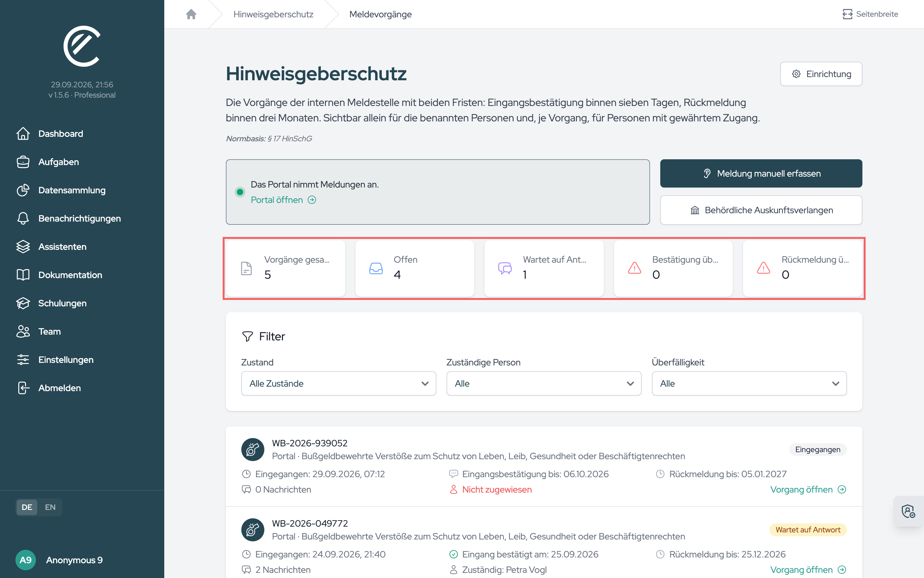Click the Schulungen graduation cap icon
Viewport: 924px width, 578px height.
(23, 303)
